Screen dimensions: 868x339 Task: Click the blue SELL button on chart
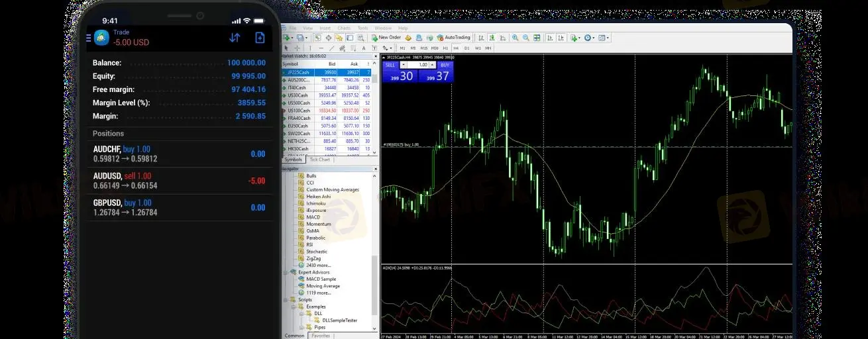pyautogui.click(x=390, y=65)
